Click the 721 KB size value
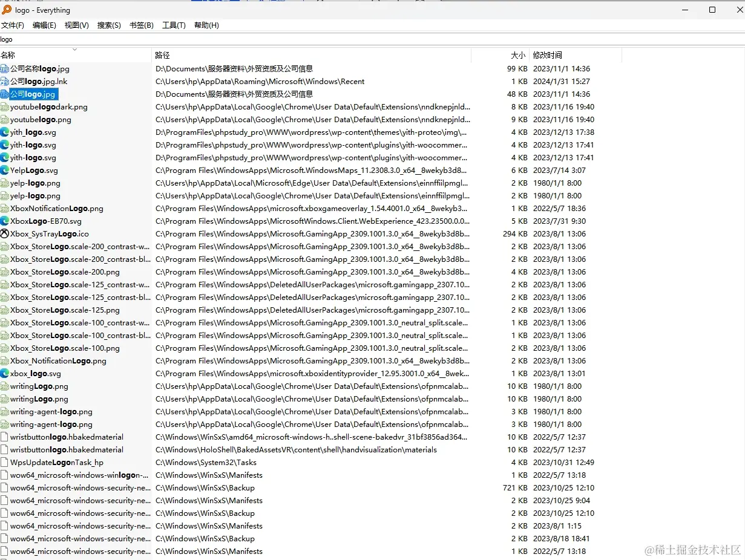Screen dimensions: 745x560 [x=514, y=488]
